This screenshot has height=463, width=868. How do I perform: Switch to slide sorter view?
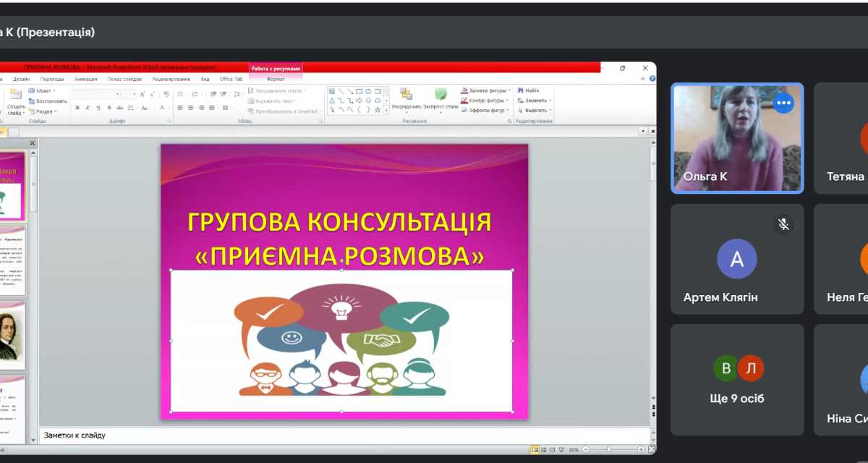point(544,449)
